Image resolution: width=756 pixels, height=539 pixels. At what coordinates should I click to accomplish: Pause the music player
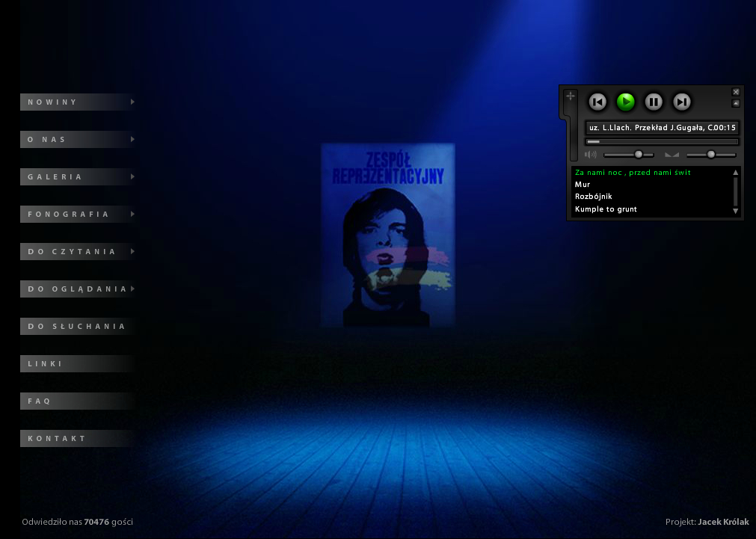654,102
